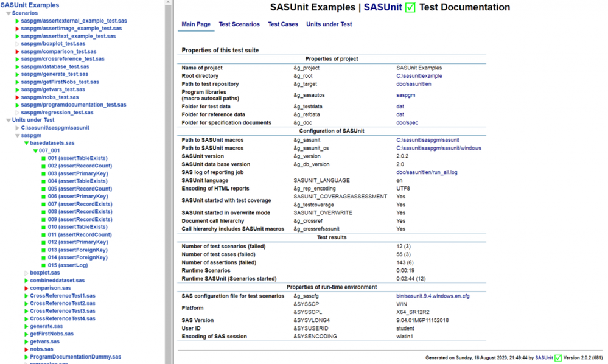Open bin/sasunit.9.4.windows.en.cfg configuration link
The width and height of the screenshot is (608, 364).
click(433, 296)
